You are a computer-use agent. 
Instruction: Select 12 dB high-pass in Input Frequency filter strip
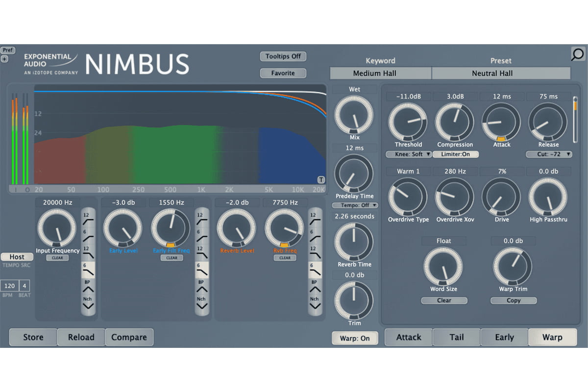pos(89,218)
